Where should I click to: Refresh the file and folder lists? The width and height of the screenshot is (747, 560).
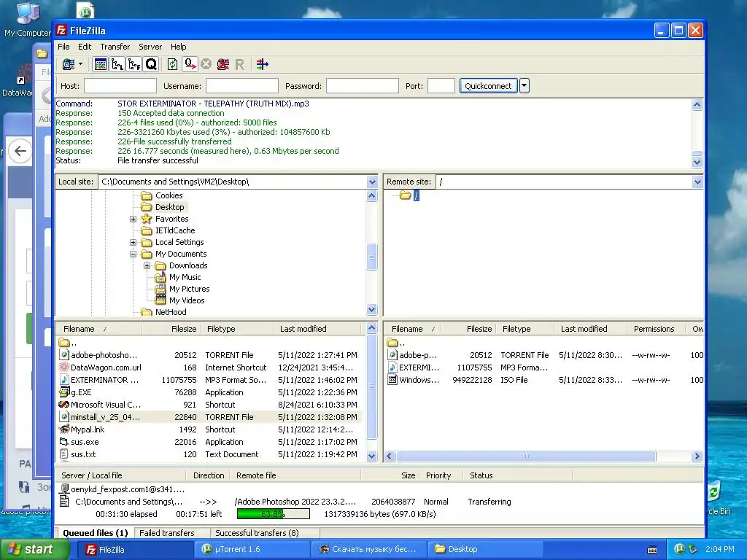(172, 64)
